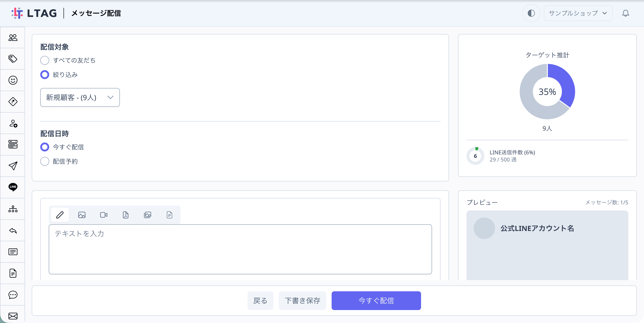Viewport: 644px width, 323px height.
Task: Open the chat bubble sidebar icon
Action: pyautogui.click(x=13, y=295)
